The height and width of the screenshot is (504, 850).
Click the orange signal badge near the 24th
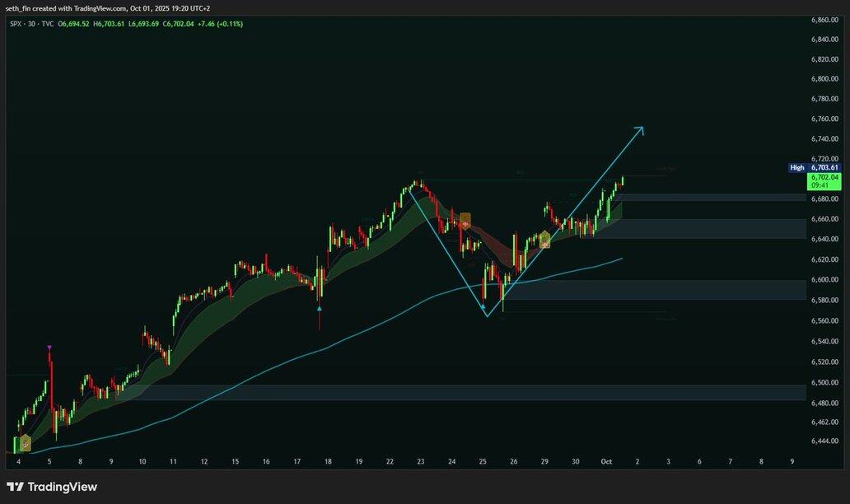[465, 221]
